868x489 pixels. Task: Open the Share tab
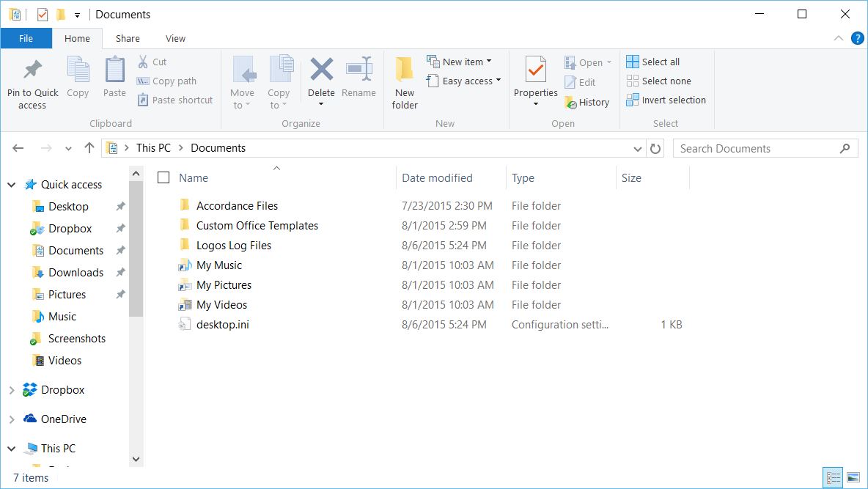[x=127, y=38]
